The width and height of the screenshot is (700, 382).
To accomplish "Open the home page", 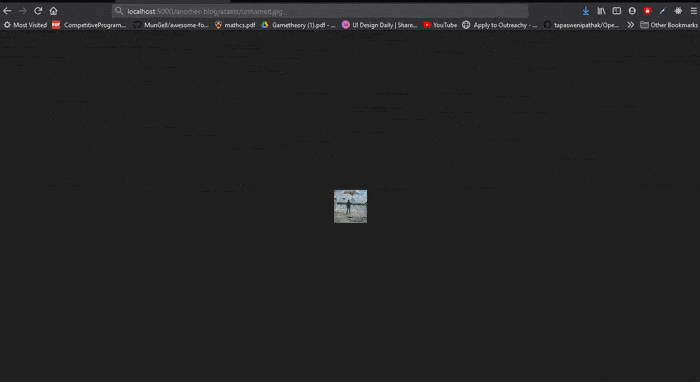I will click(54, 11).
